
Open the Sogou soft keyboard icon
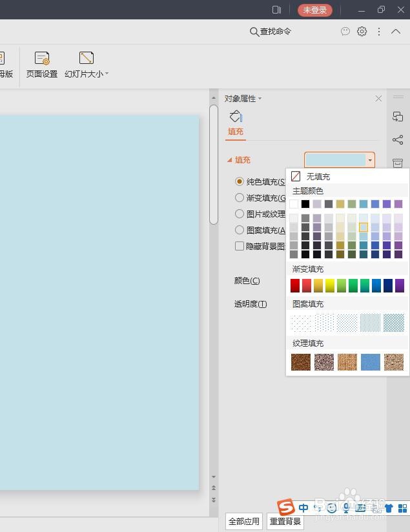[360, 508]
